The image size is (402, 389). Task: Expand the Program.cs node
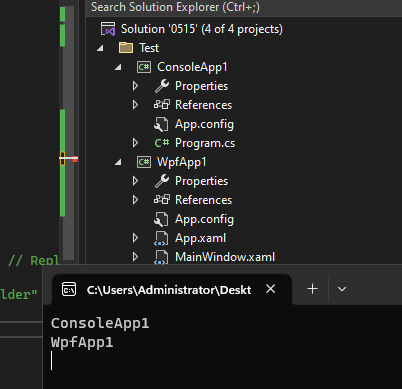pyautogui.click(x=135, y=143)
